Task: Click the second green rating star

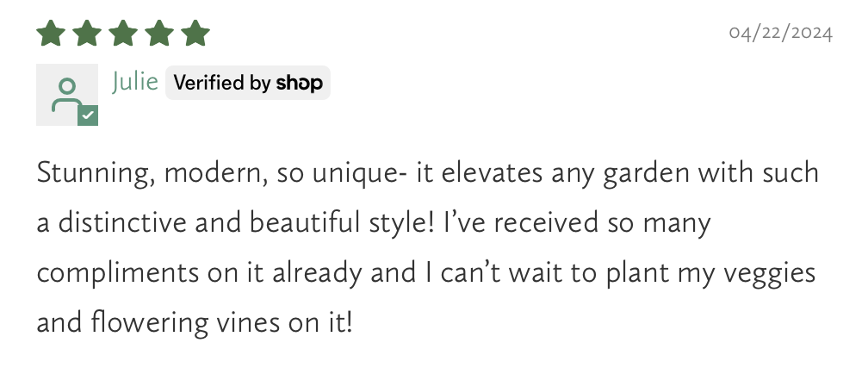Action: click(87, 34)
